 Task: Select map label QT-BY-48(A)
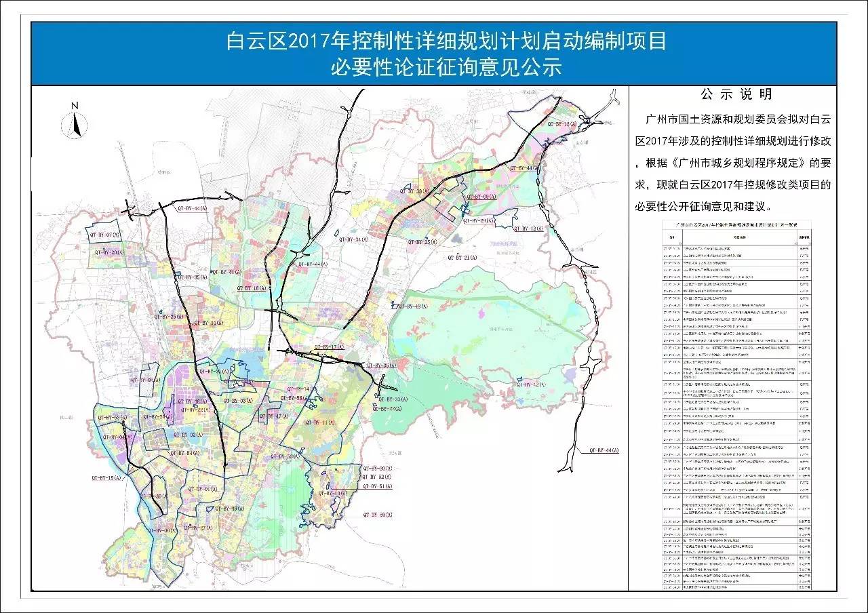(414, 306)
